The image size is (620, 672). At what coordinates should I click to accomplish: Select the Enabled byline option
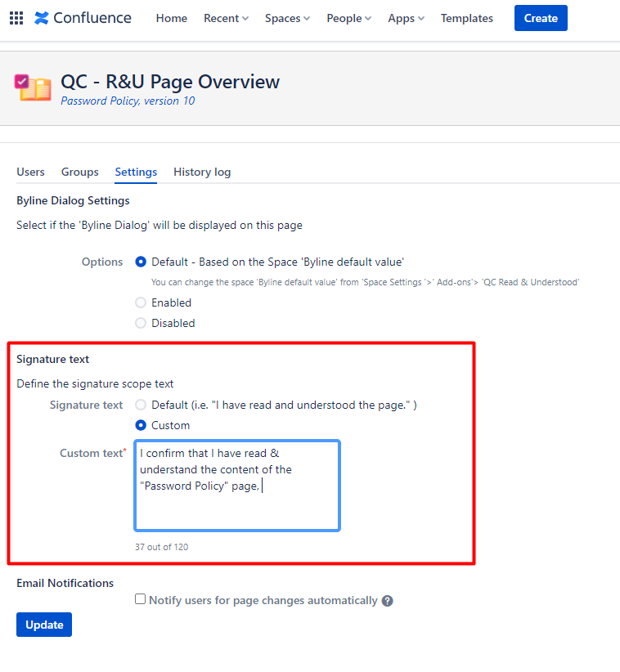point(141,302)
